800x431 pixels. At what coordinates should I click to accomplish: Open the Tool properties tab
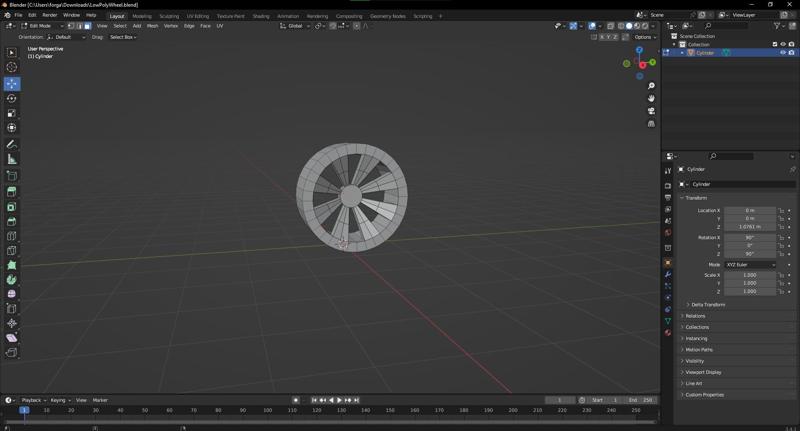click(x=668, y=171)
